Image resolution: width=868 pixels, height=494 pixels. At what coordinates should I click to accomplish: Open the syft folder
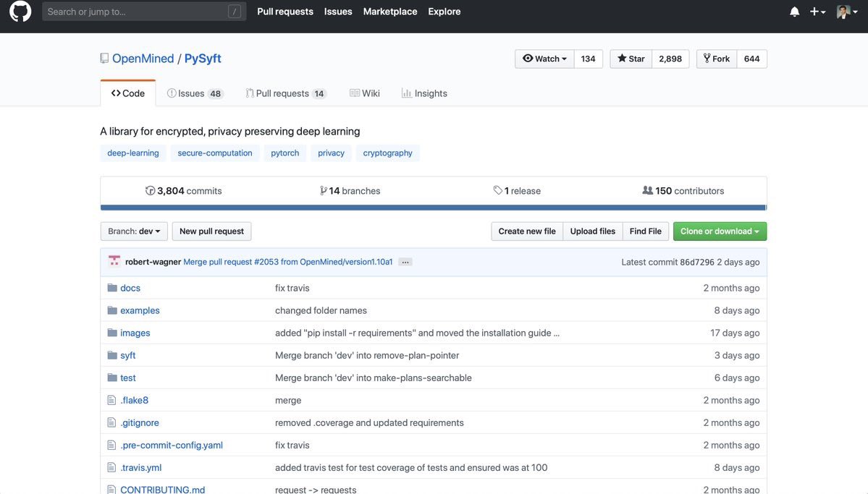point(128,356)
